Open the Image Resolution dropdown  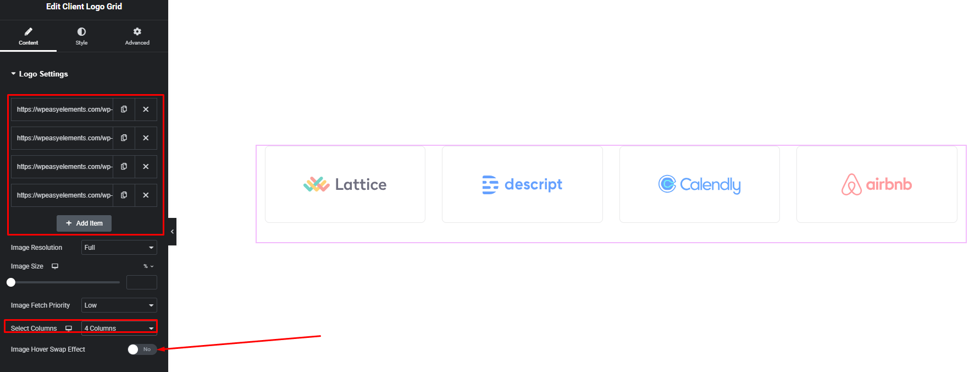[119, 248]
